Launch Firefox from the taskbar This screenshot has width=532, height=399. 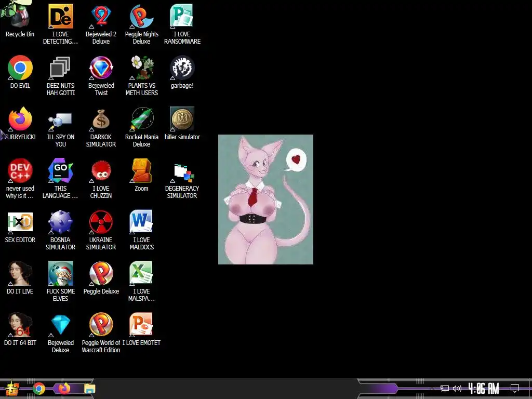pos(64,389)
